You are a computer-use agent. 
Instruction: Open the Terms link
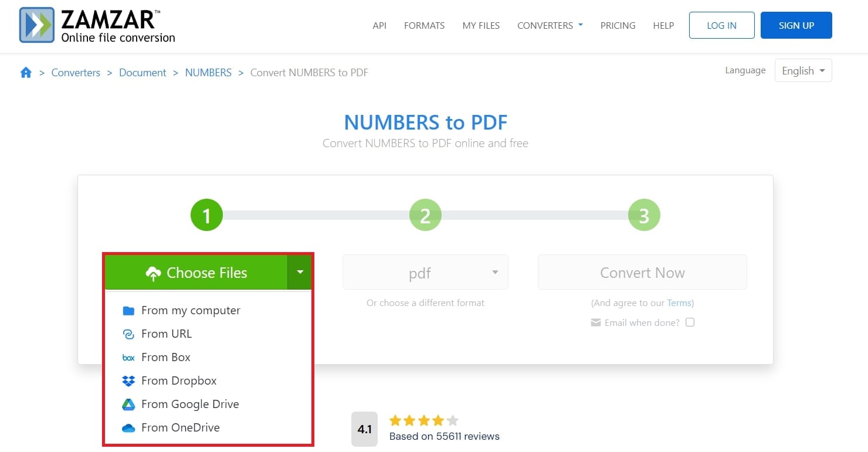(x=679, y=303)
